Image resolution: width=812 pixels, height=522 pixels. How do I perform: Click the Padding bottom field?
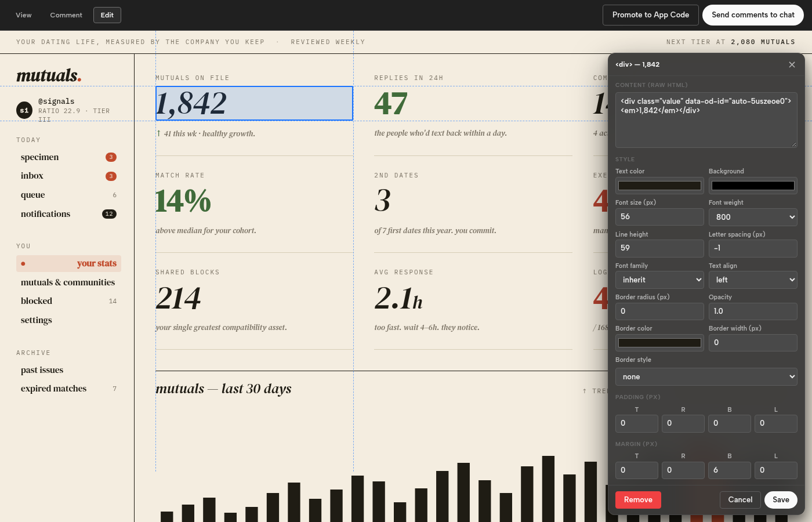click(730, 423)
